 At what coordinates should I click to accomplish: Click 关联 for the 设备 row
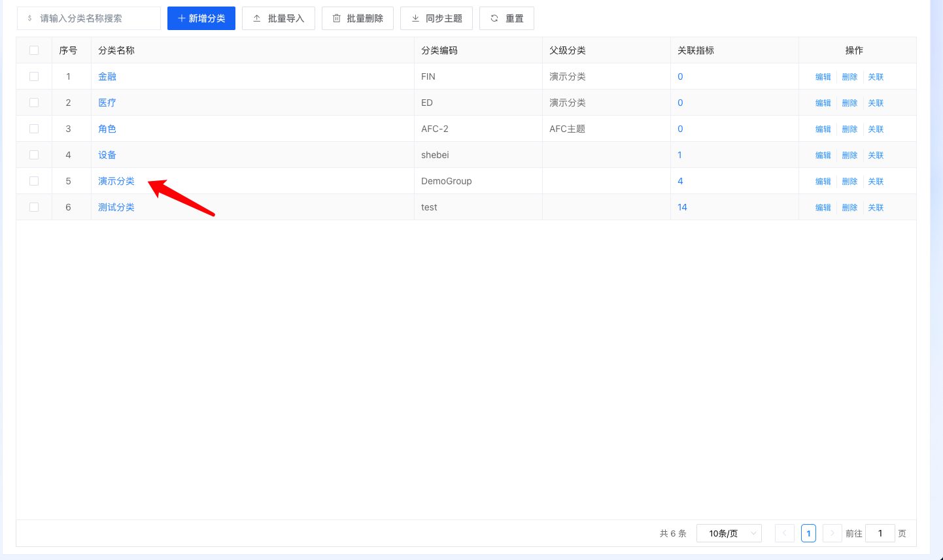876,156
